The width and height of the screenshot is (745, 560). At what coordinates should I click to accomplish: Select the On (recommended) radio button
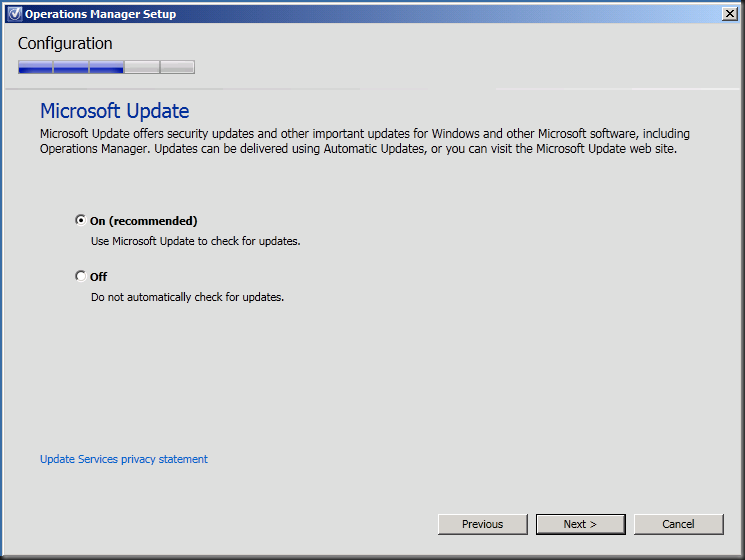pos(81,220)
